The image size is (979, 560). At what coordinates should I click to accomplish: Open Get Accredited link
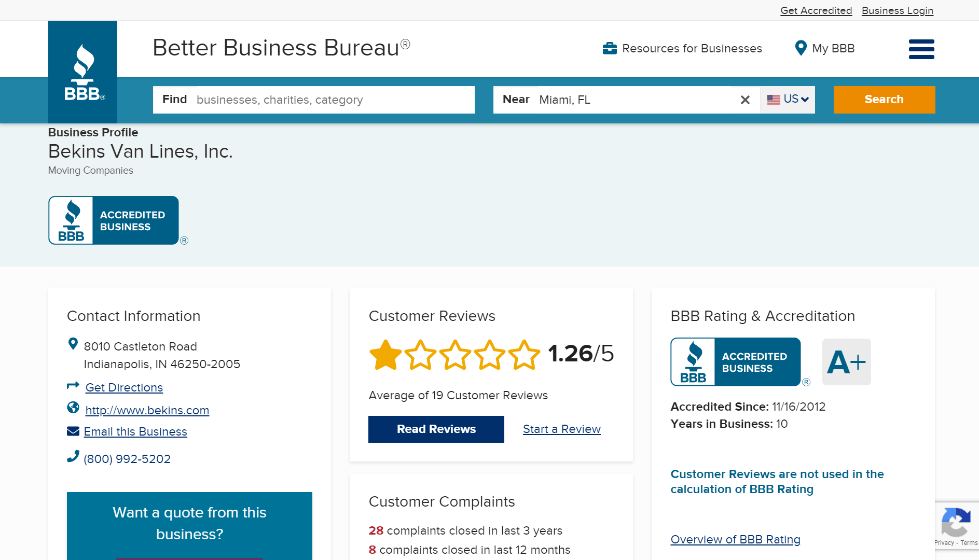point(816,10)
